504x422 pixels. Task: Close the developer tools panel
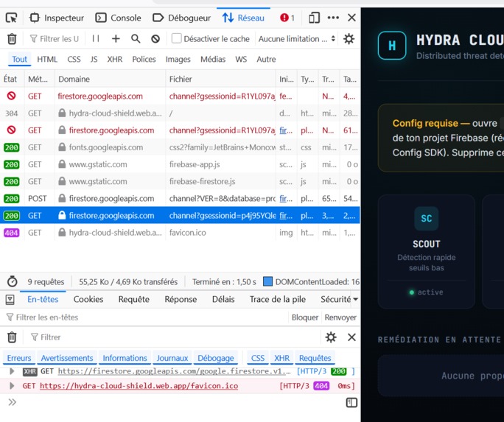tap(351, 18)
